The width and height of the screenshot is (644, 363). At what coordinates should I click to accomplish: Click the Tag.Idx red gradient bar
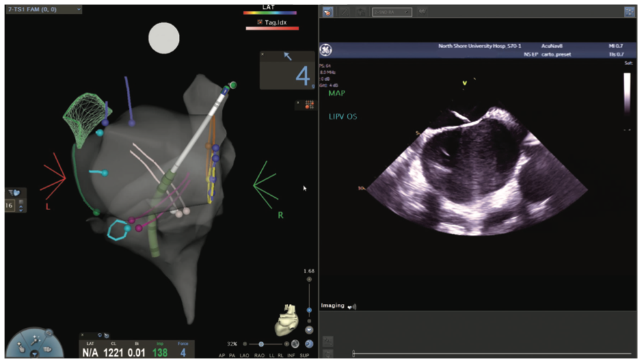click(273, 29)
